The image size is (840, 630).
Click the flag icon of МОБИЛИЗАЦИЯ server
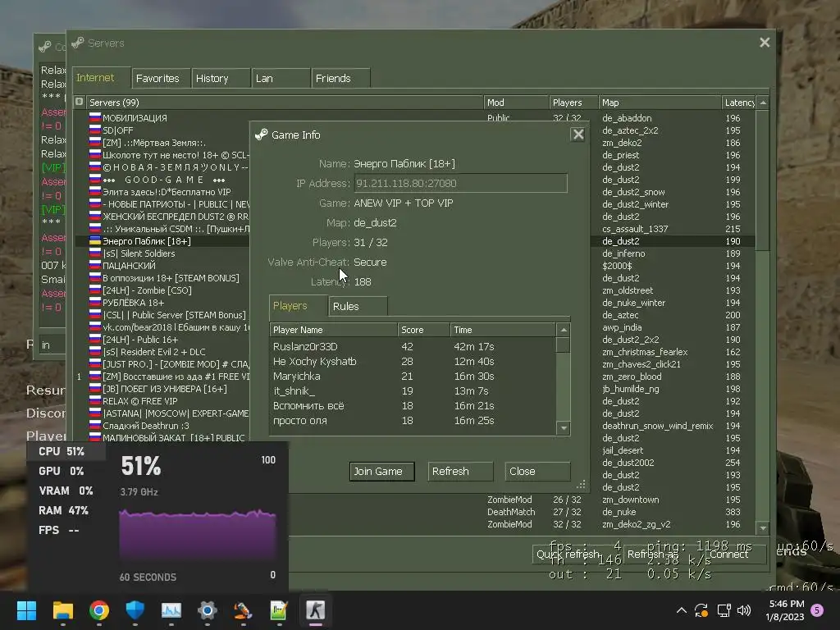(95, 117)
